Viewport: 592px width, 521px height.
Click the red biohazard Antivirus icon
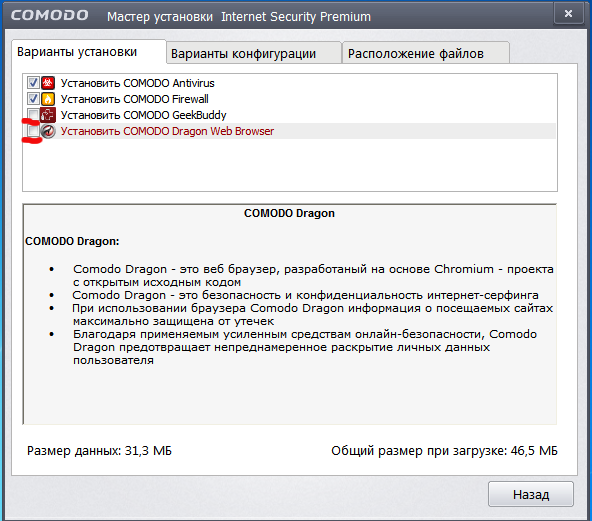tap(48, 83)
